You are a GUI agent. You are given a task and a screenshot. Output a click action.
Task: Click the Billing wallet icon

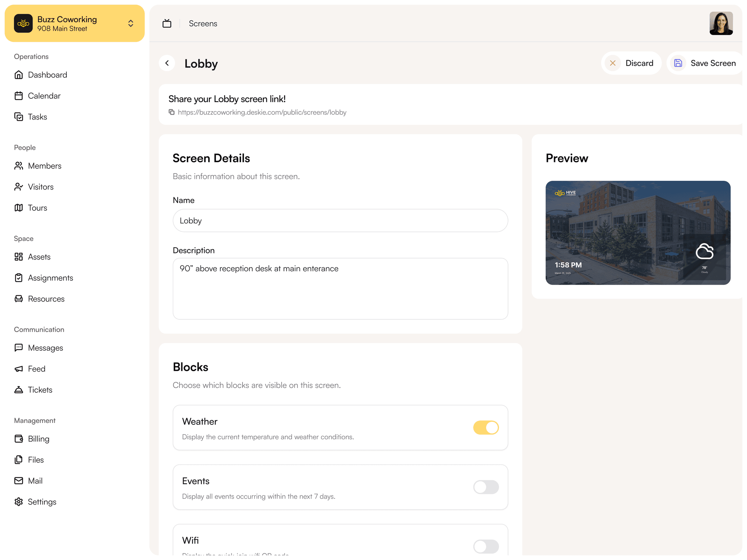[x=19, y=439]
